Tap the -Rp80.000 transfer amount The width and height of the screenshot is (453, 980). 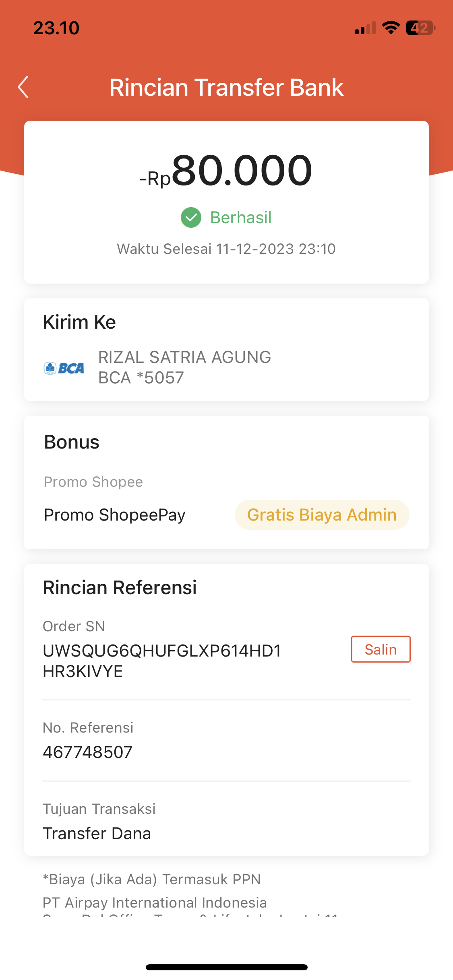(x=226, y=171)
